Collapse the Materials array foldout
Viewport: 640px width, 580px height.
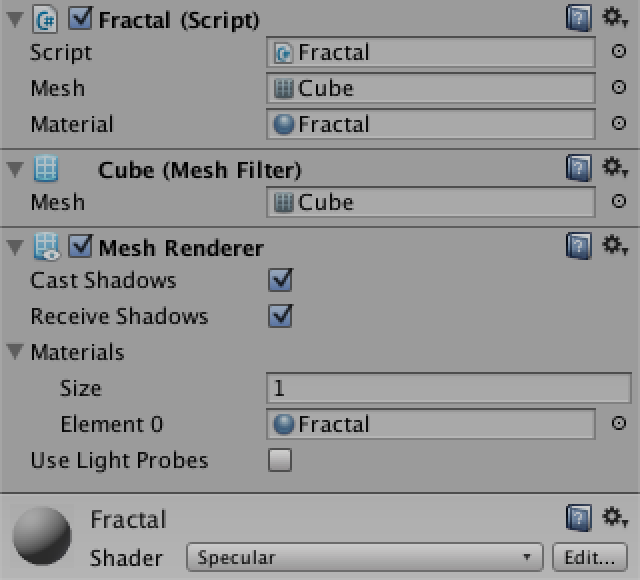click(x=15, y=351)
